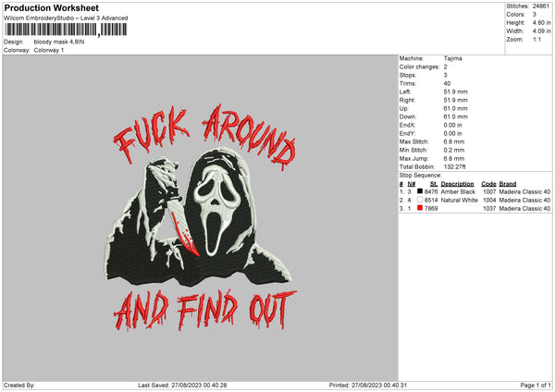555x392 pixels.
Task: Click the 'Stop Sequence:' heading
Action: click(421, 176)
